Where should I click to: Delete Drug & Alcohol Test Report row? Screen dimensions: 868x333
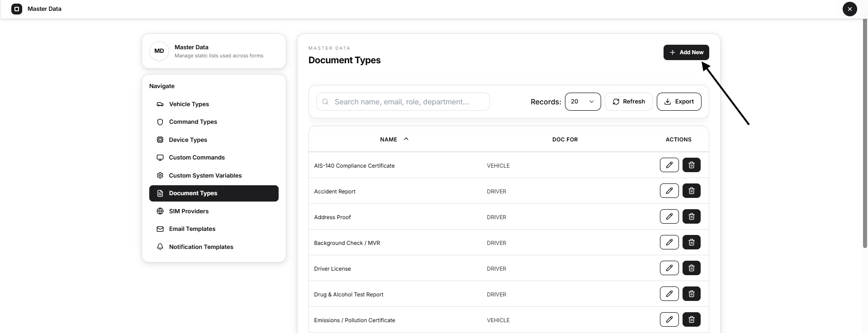tap(691, 294)
